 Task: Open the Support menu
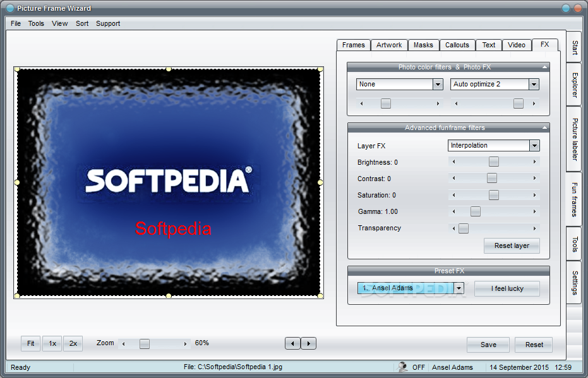[x=108, y=23]
